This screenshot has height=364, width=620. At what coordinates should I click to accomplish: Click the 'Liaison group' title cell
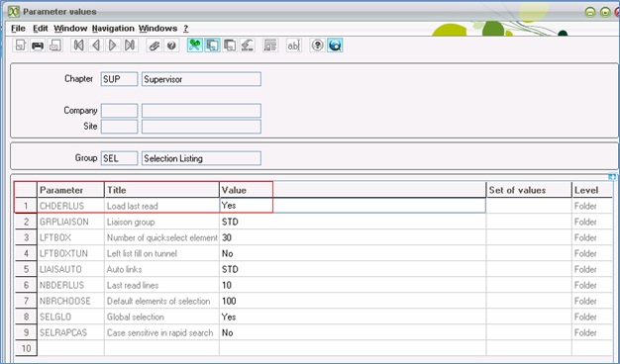coord(162,222)
